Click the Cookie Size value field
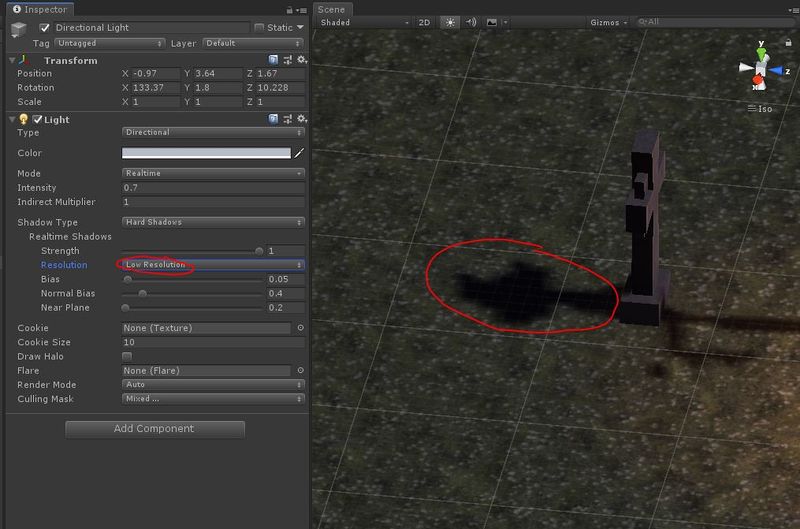Screen dimensions: 800x529 tap(213, 342)
